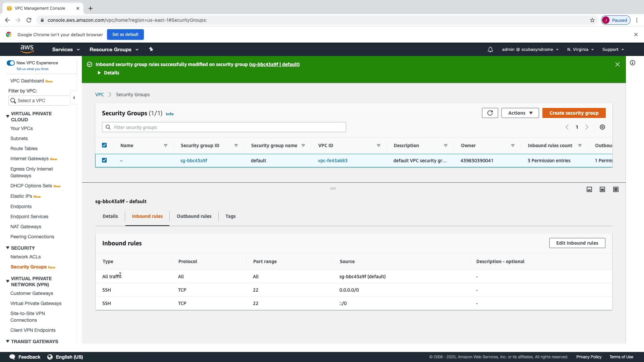Open table preferences gear icon

(602, 127)
